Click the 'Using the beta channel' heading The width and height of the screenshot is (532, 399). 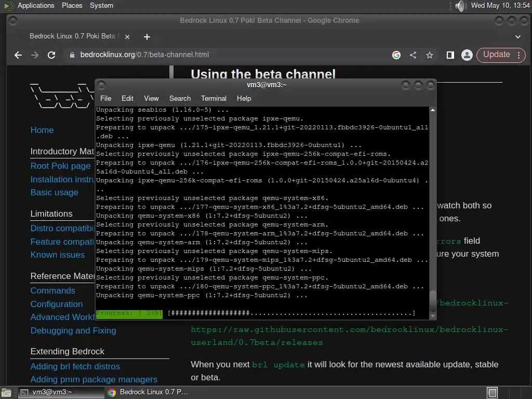(263, 74)
